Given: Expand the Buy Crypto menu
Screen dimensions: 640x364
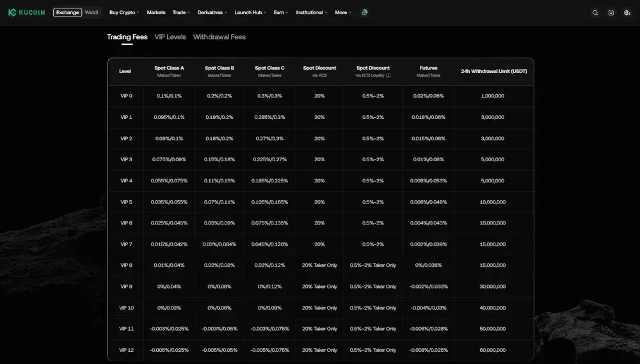Looking at the screenshot, I should [x=124, y=13].
